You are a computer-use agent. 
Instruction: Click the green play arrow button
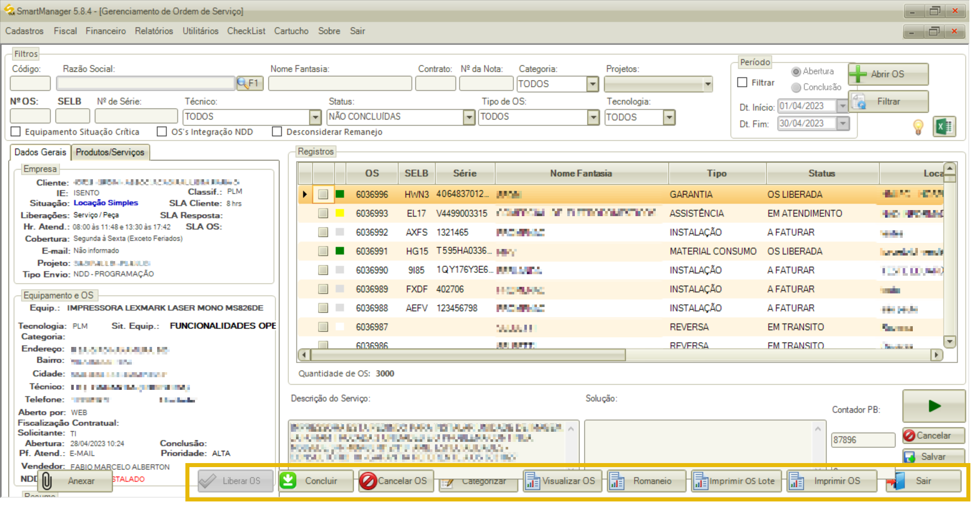(934, 406)
